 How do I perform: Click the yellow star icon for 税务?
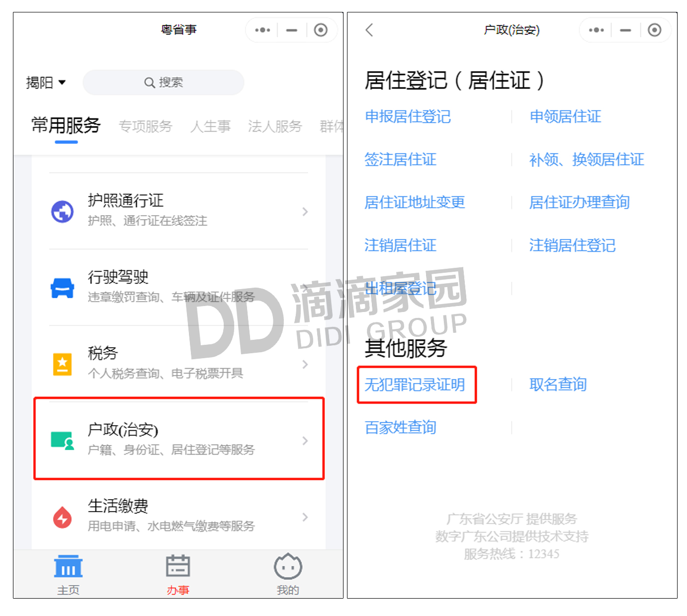coord(63,364)
